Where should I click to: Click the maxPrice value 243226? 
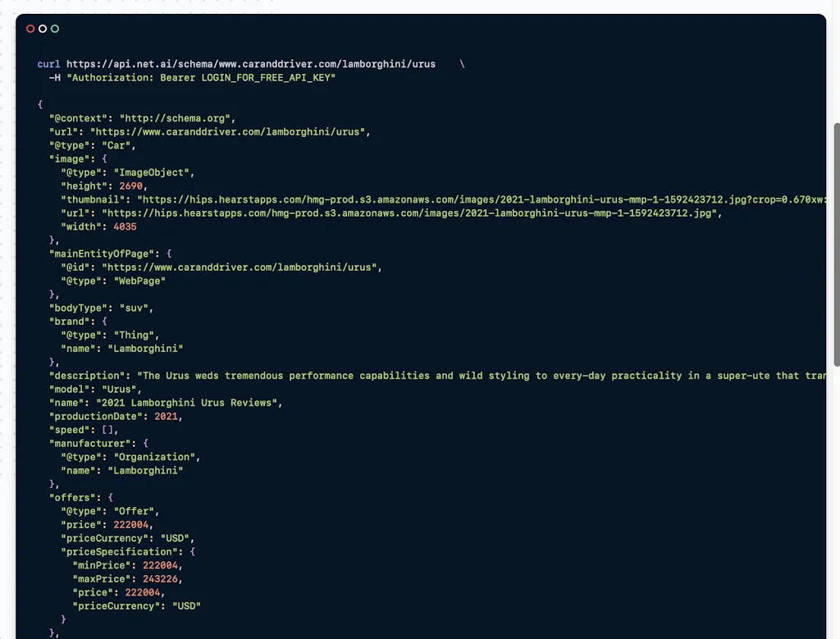tap(160, 579)
